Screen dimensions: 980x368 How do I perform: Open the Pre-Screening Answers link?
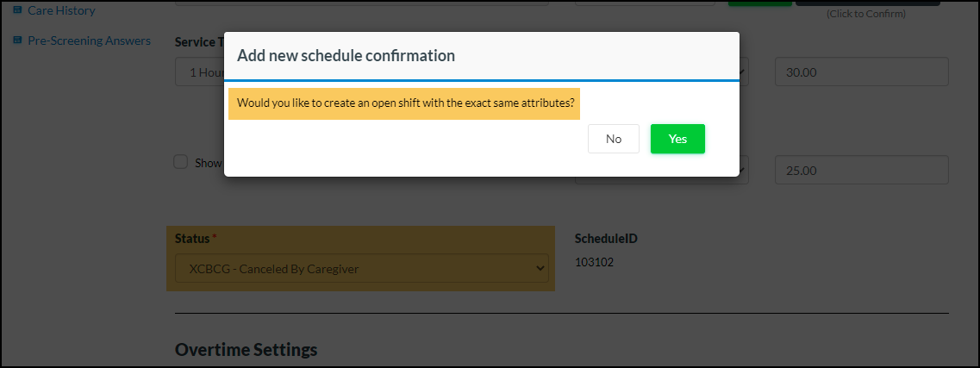[89, 41]
